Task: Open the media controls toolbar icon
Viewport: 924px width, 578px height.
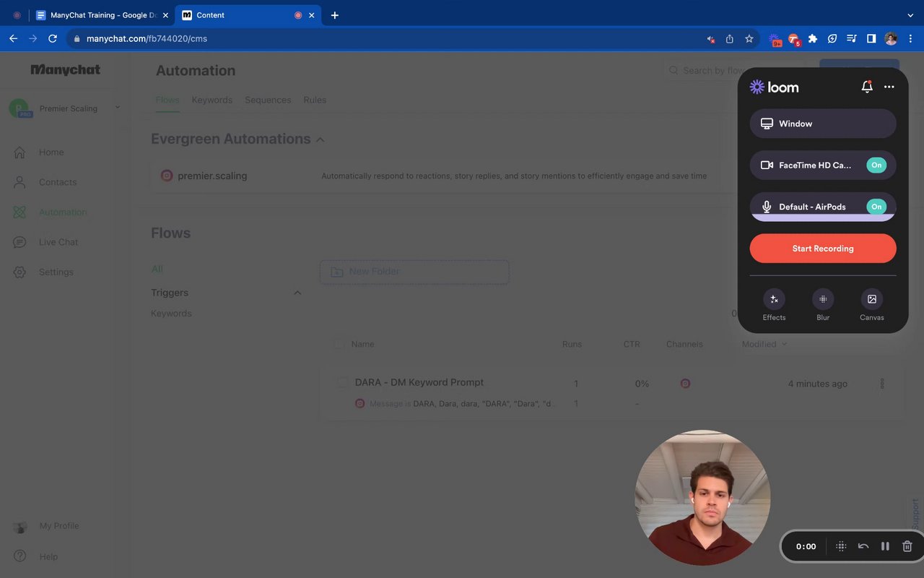Action: pos(852,38)
